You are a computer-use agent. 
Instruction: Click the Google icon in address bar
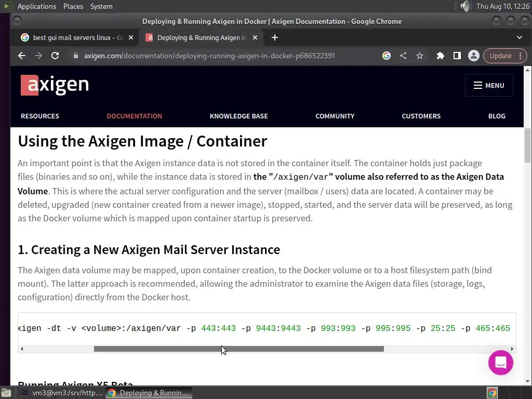[x=387, y=56]
